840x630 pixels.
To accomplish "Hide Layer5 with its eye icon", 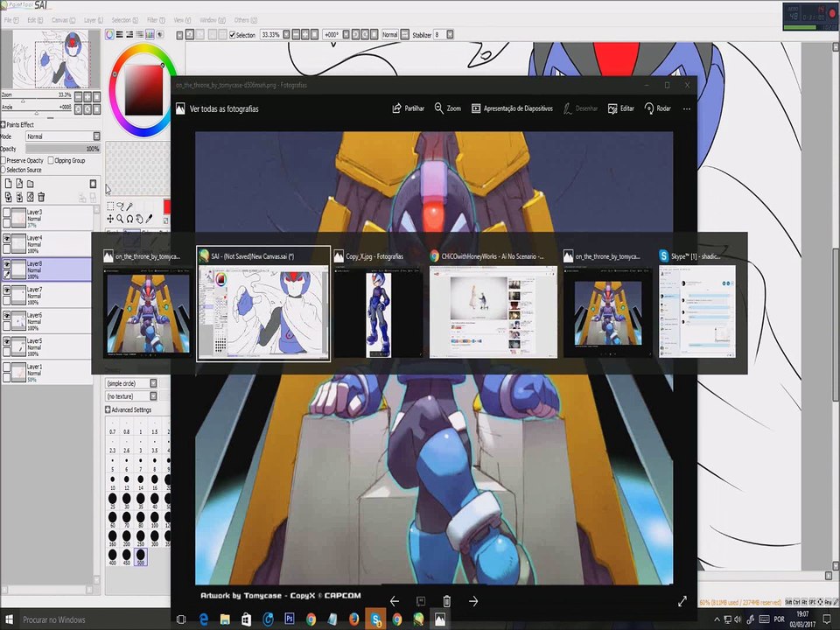I will [6, 341].
